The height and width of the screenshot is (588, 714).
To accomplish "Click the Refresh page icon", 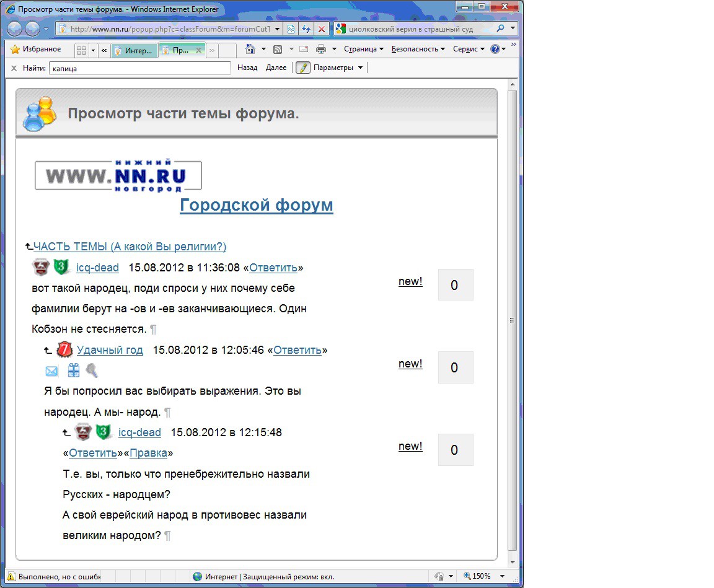I will pos(306,29).
